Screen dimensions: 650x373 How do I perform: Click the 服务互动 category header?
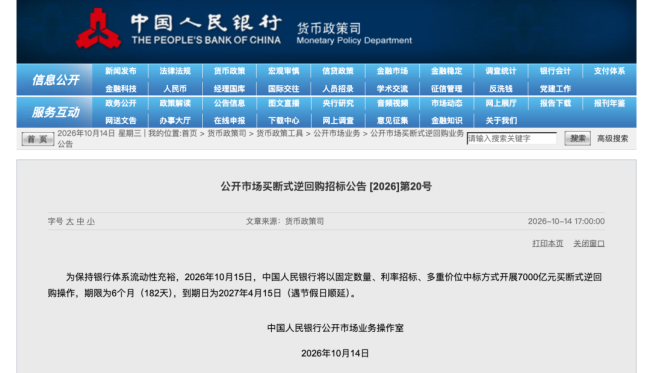(56, 112)
